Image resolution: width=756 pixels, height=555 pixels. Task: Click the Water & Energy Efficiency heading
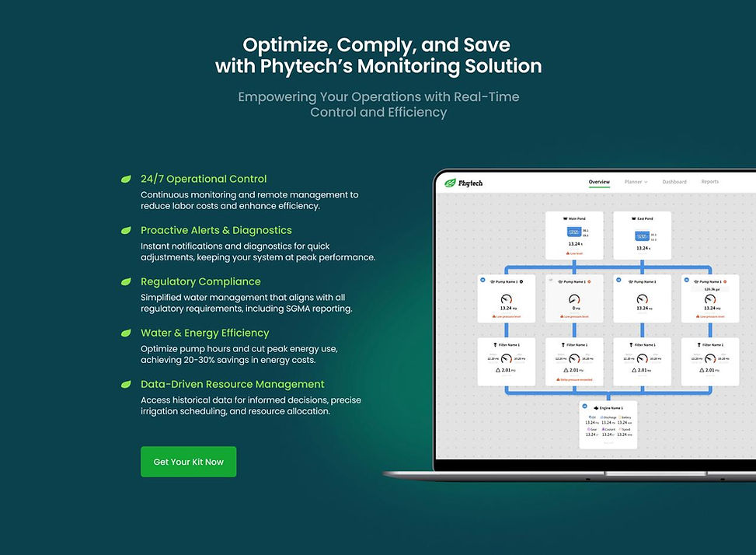(205, 333)
